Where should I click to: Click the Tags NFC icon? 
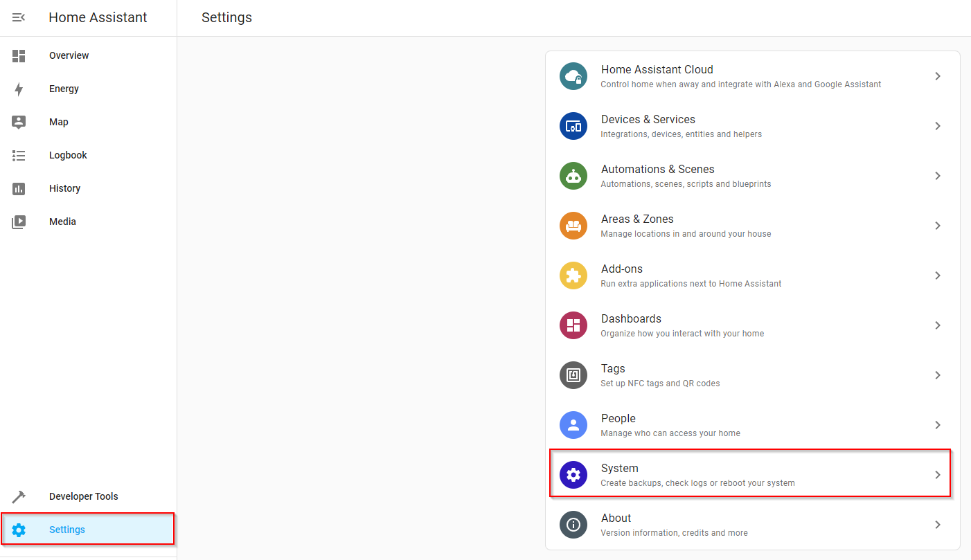pos(573,375)
